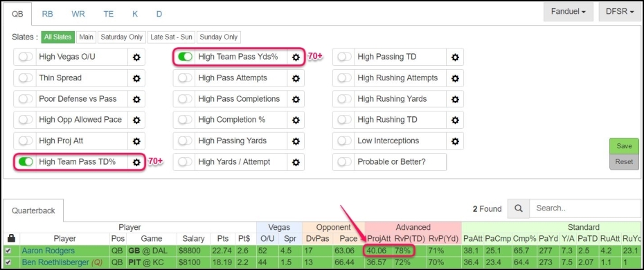Toggle Poor Defense vs Pass switch

(26, 99)
